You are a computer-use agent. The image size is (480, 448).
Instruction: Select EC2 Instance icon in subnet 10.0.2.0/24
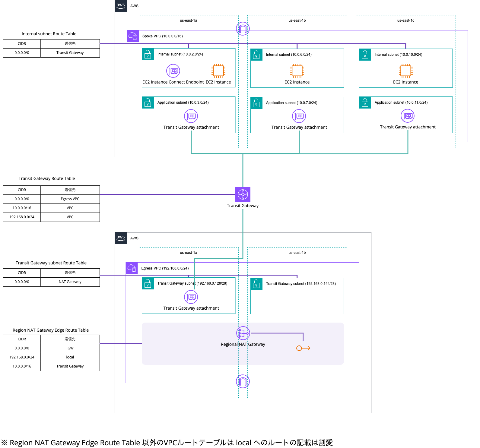(x=218, y=71)
